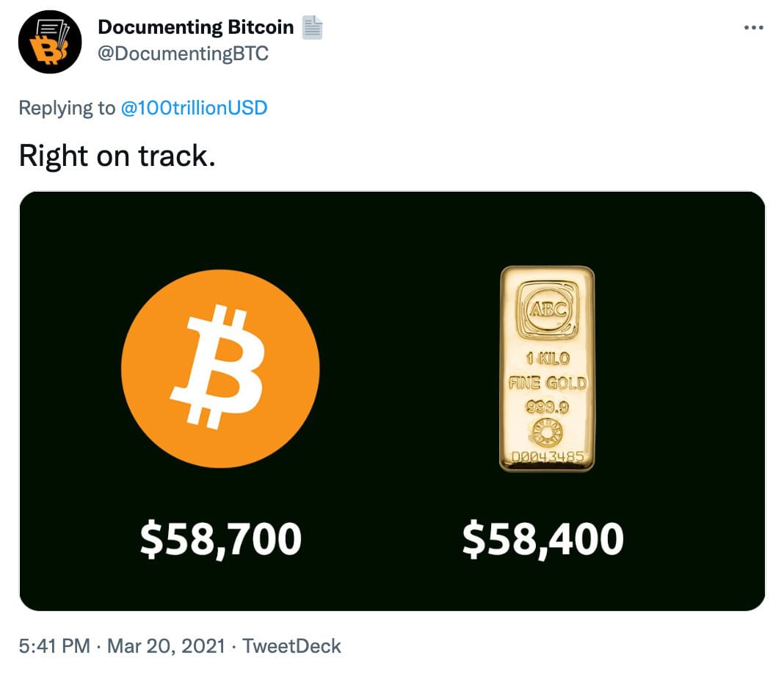Open the attached tweet image
This screenshot has height=677, width=784.
tap(392, 401)
